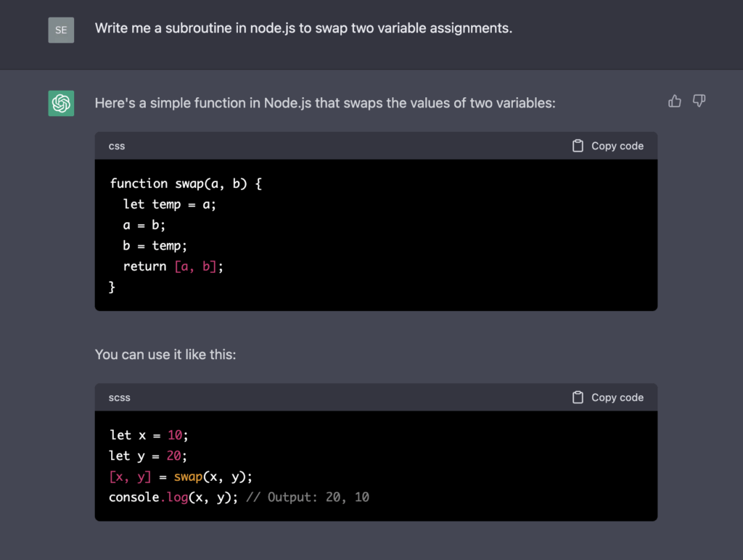This screenshot has height=560, width=743.
Task: Click the thumbs up icon on the response
Action: (675, 102)
